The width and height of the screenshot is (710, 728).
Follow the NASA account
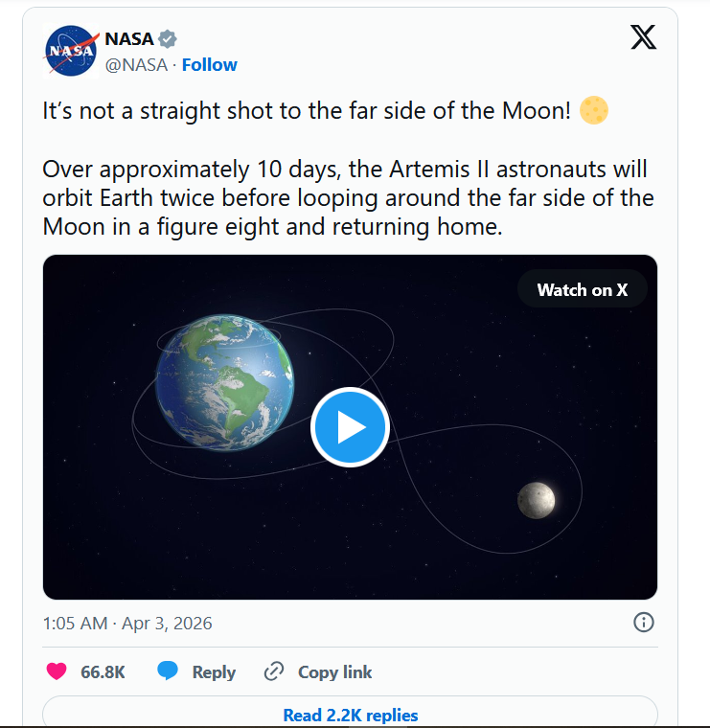click(210, 65)
